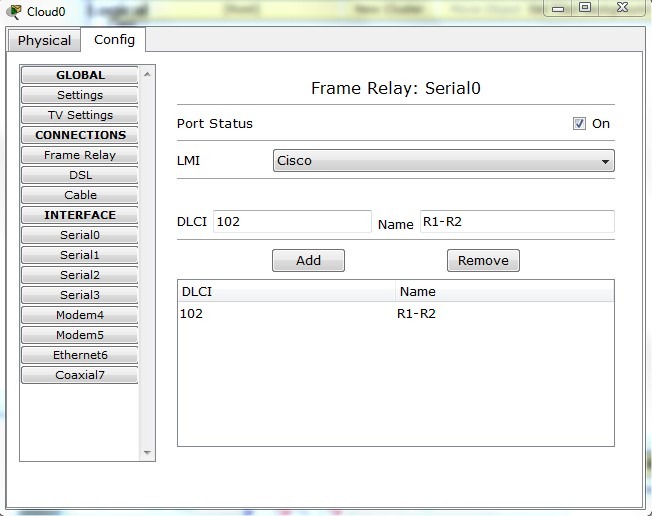Select the Serial3 interface

point(80,294)
